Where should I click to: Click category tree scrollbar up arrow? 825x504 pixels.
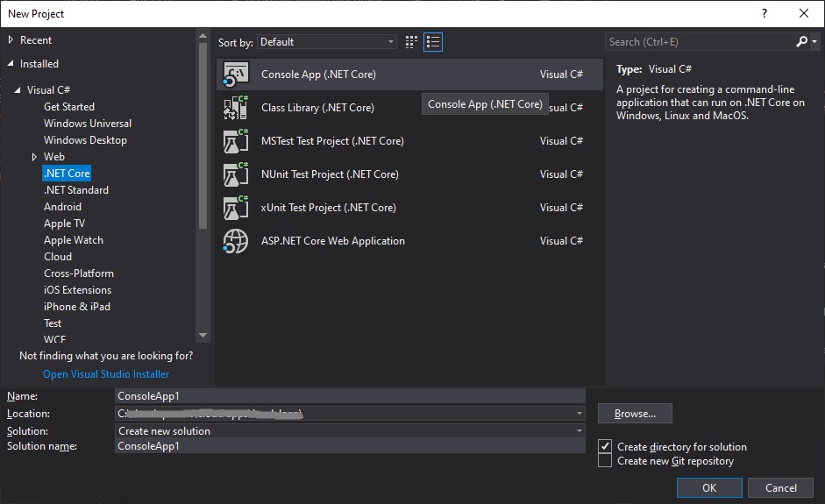click(203, 36)
